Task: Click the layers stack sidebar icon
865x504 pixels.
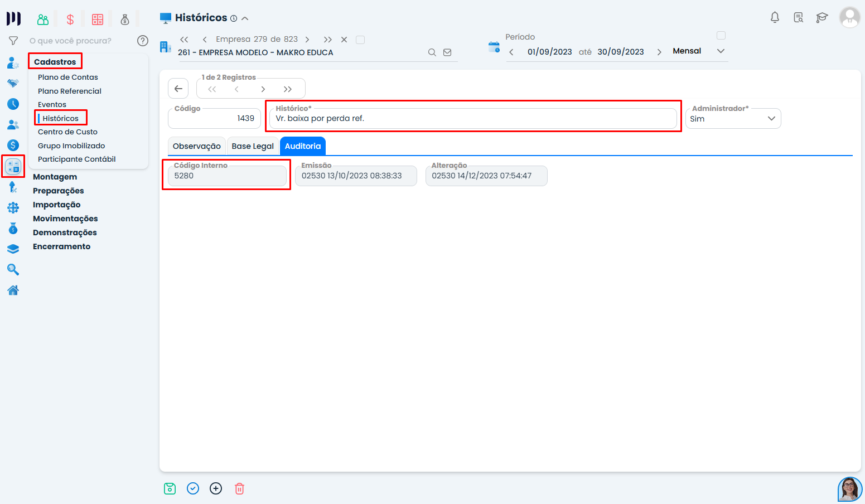Action: tap(13, 249)
